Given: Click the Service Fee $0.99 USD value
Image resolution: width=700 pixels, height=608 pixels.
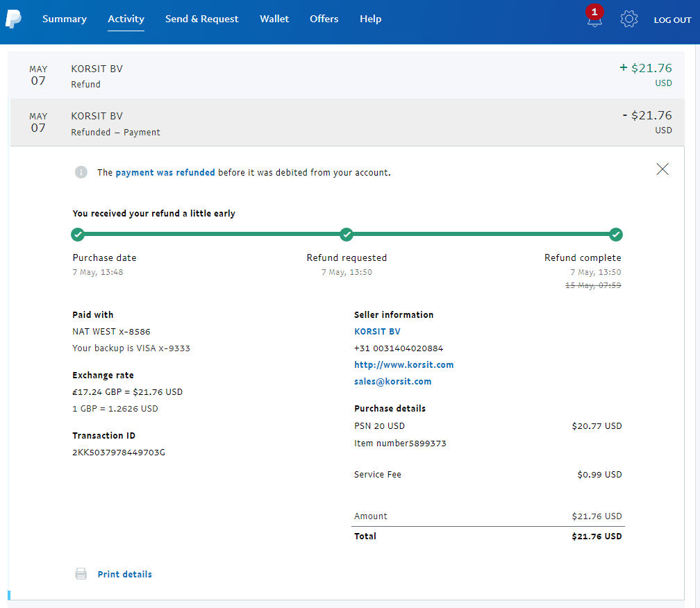Looking at the screenshot, I should coord(599,474).
